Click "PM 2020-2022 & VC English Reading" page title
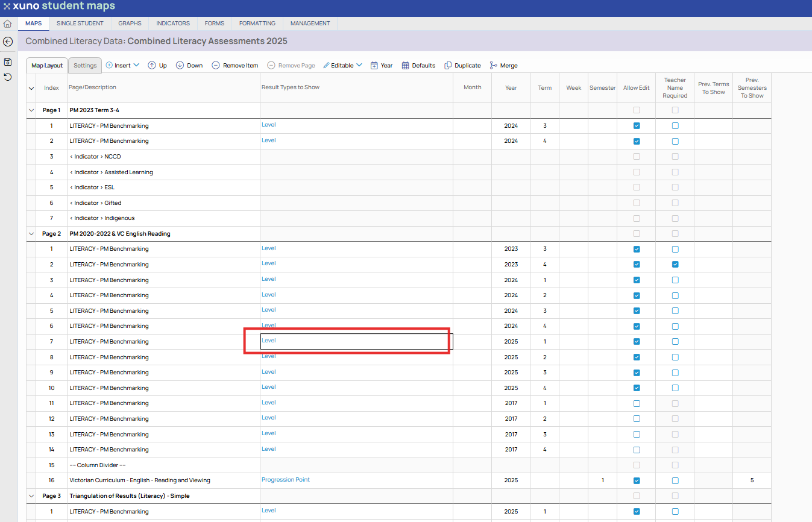 tap(120, 234)
